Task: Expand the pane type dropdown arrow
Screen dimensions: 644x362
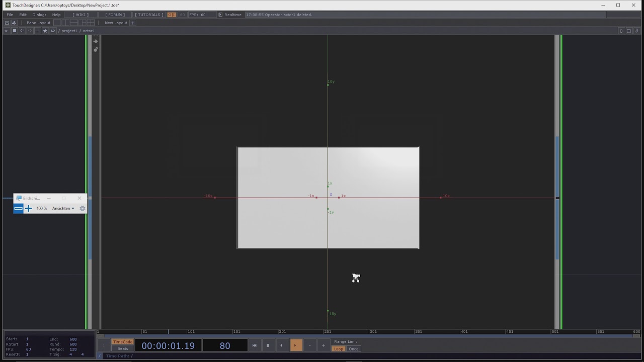Action: (6, 31)
